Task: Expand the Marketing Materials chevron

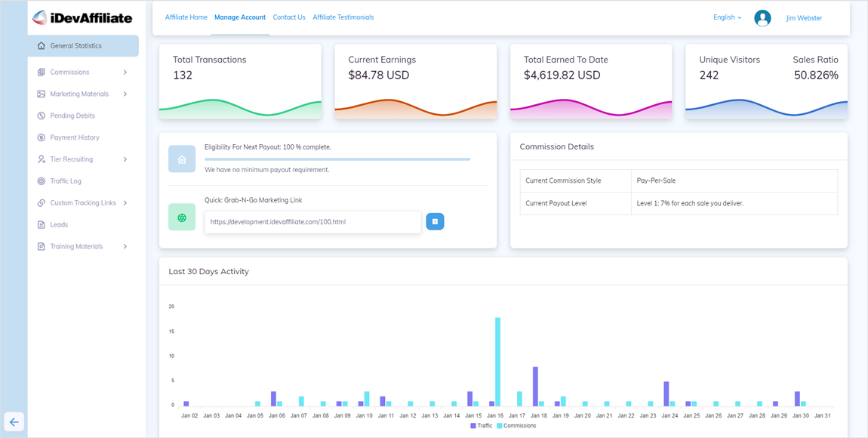Action: (125, 94)
